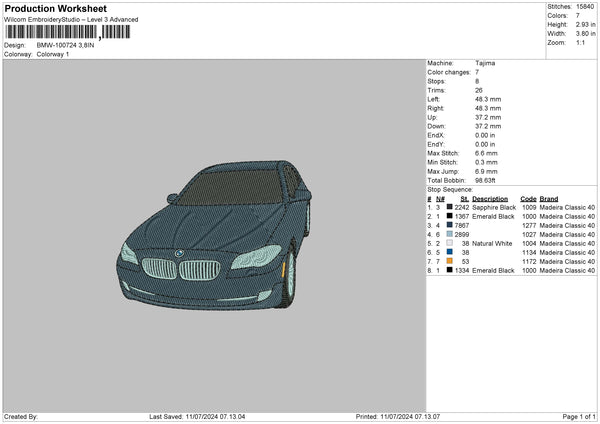Image resolution: width=600 pixels, height=424 pixels.
Task: Click the Sapphire Black color swatch
Action: (x=452, y=207)
